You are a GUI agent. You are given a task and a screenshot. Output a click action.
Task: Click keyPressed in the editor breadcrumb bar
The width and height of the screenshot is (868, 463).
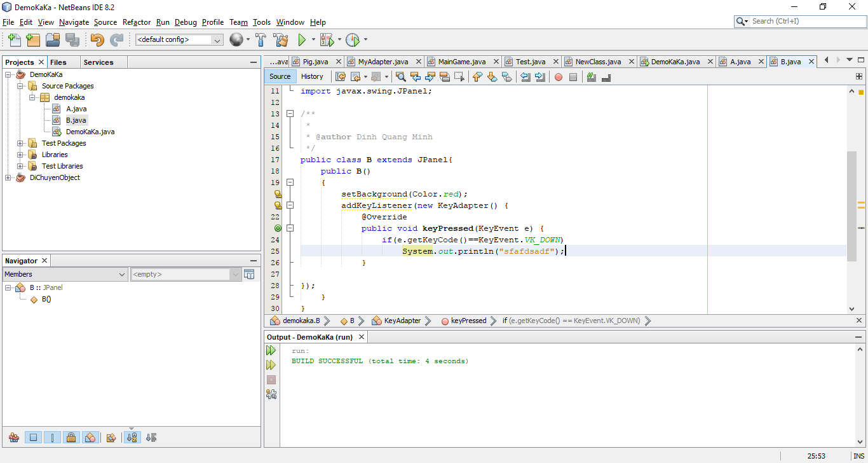click(468, 321)
